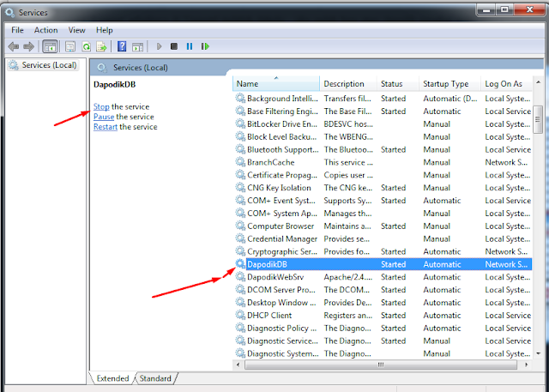Select the COM+ Event Syst... service row
The image size is (549, 392).
click(x=383, y=201)
